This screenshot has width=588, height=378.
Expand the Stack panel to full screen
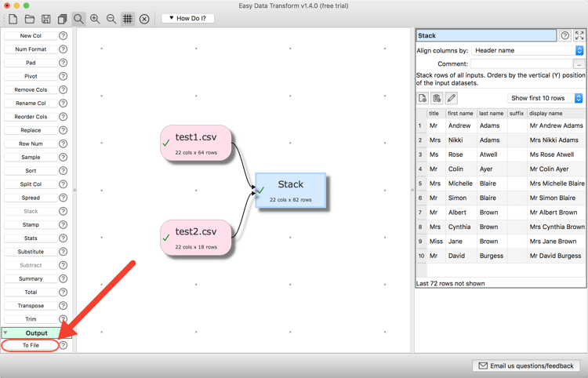coord(579,35)
